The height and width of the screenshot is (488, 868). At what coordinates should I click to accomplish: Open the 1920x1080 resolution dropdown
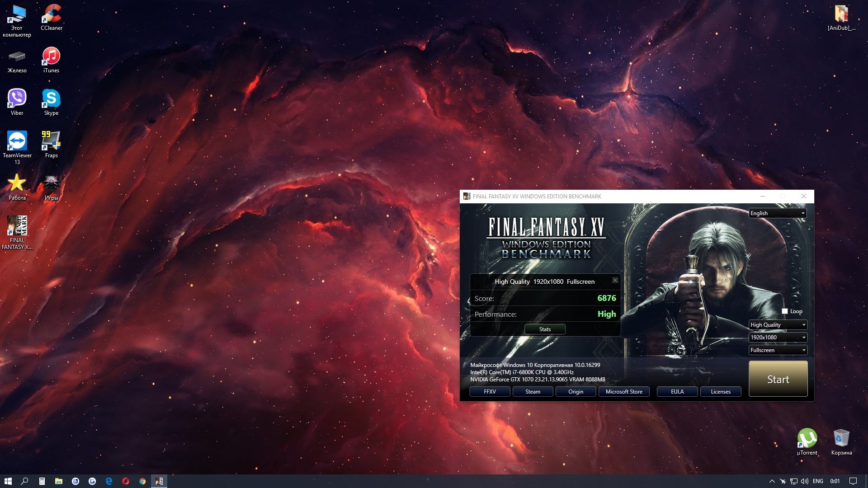pyautogui.click(x=778, y=338)
